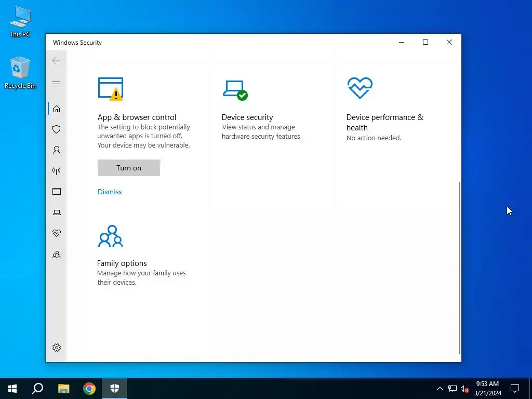The width and height of the screenshot is (532, 399).
Task: Open App & browser control sidebar icon
Action: tap(56, 191)
